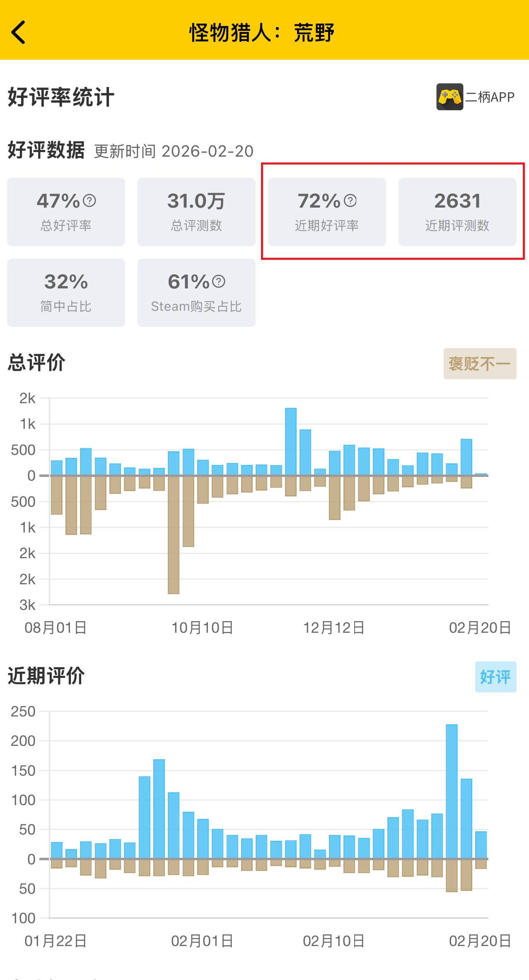Screen dimensions: 529x980
Task: Tap the tallest blue bar in 总评价 chart
Action: click(291, 441)
